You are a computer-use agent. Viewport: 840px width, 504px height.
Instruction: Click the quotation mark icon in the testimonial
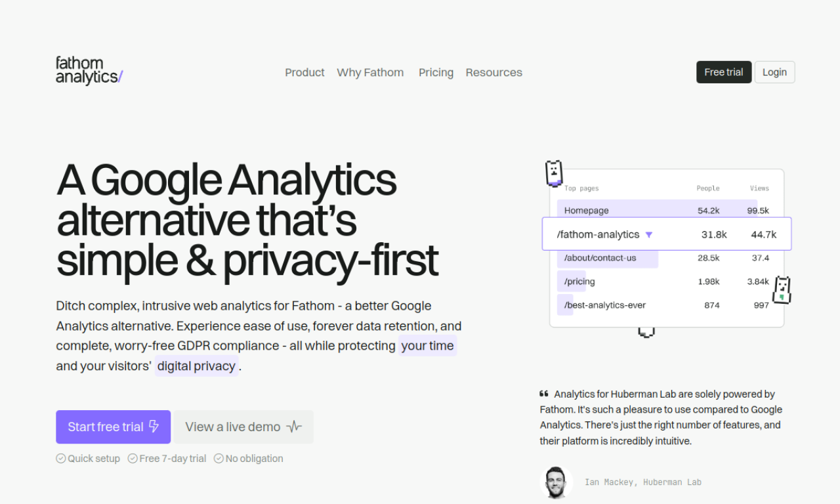(x=544, y=394)
